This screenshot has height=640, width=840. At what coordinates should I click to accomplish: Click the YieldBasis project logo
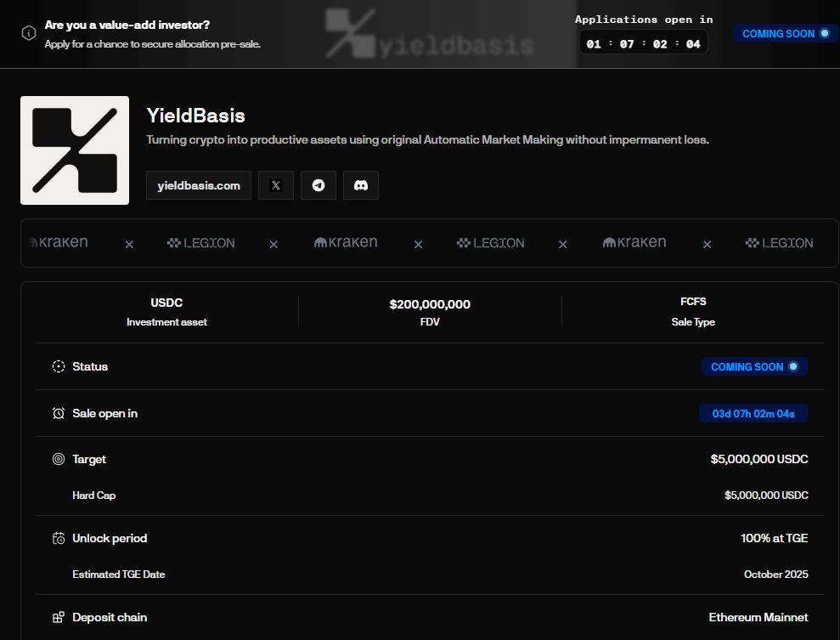click(x=75, y=150)
